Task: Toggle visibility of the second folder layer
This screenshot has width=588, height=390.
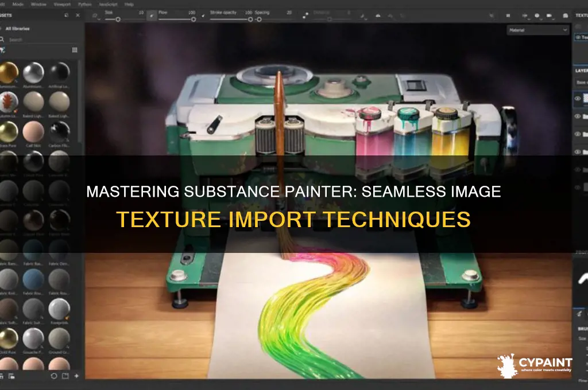Action: pyautogui.click(x=578, y=134)
